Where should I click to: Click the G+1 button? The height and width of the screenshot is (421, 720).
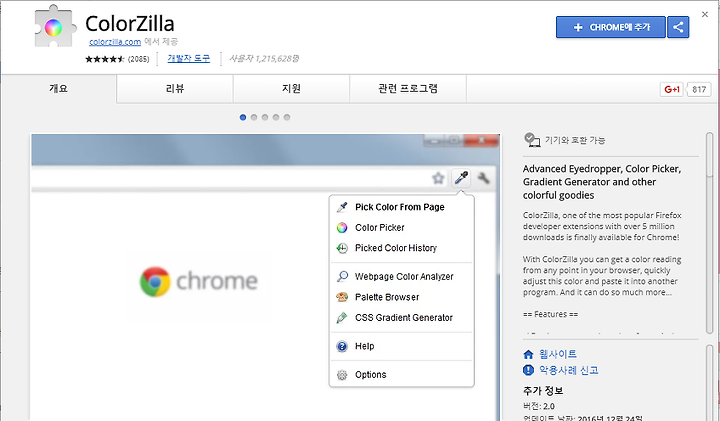coord(672,89)
